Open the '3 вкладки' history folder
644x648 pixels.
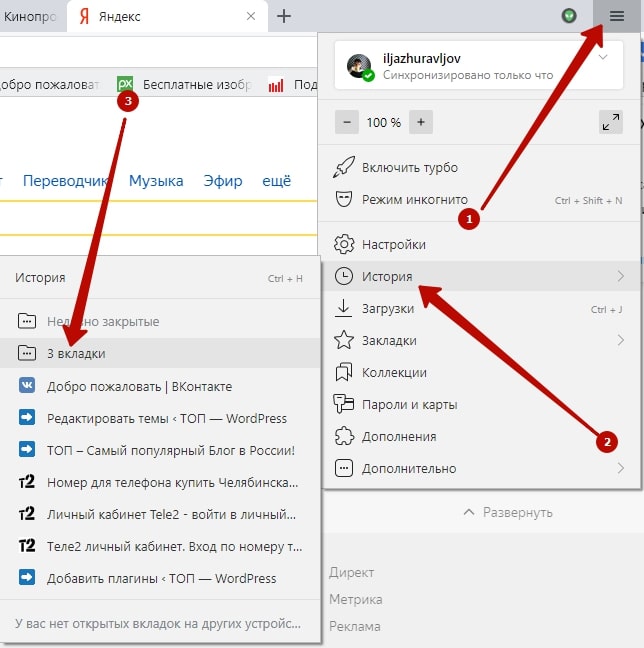tap(76, 353)
